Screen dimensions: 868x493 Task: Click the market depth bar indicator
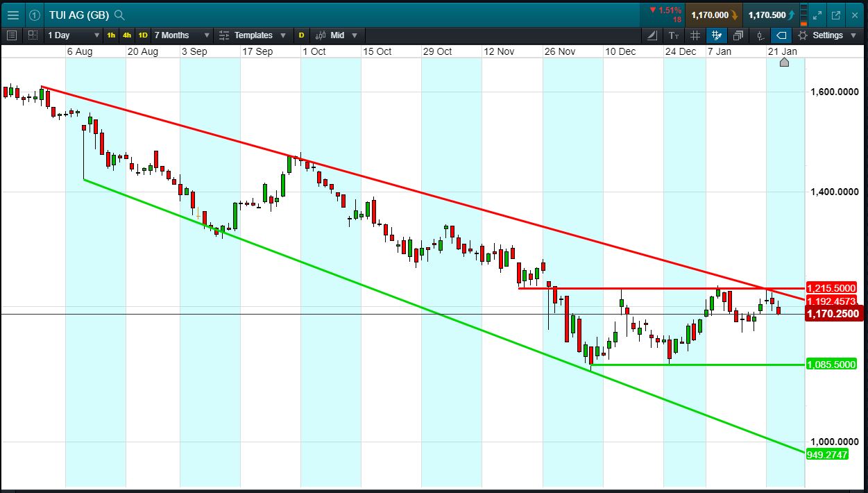(804, 15)
